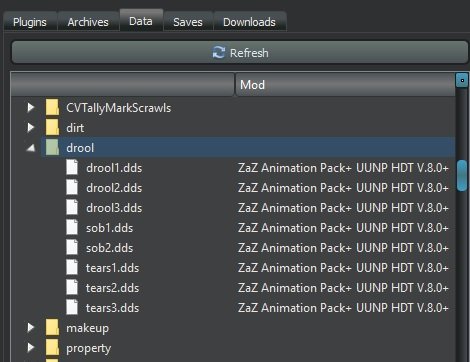Select the tears3.dds file name
Viewport: 470px width, 362px height.
[x=112, y=308]
